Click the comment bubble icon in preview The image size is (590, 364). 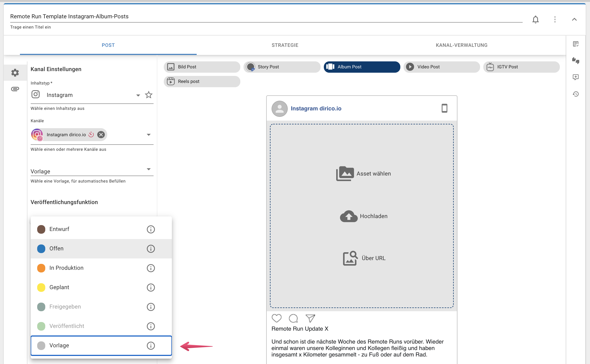click(293, 318)
